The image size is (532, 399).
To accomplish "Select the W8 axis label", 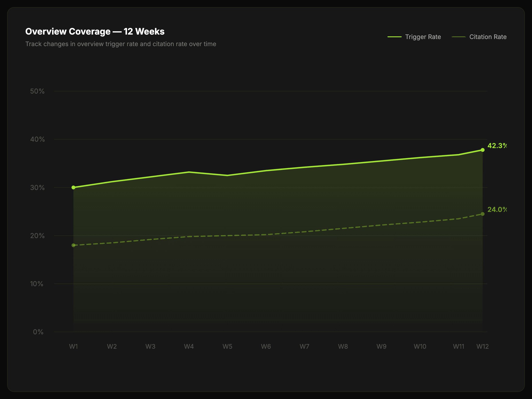I will point(343,346).
